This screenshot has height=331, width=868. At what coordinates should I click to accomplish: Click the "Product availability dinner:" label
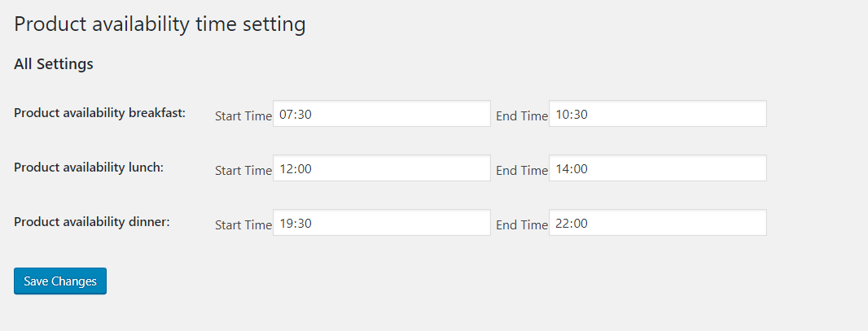click(x=92, y=221)
